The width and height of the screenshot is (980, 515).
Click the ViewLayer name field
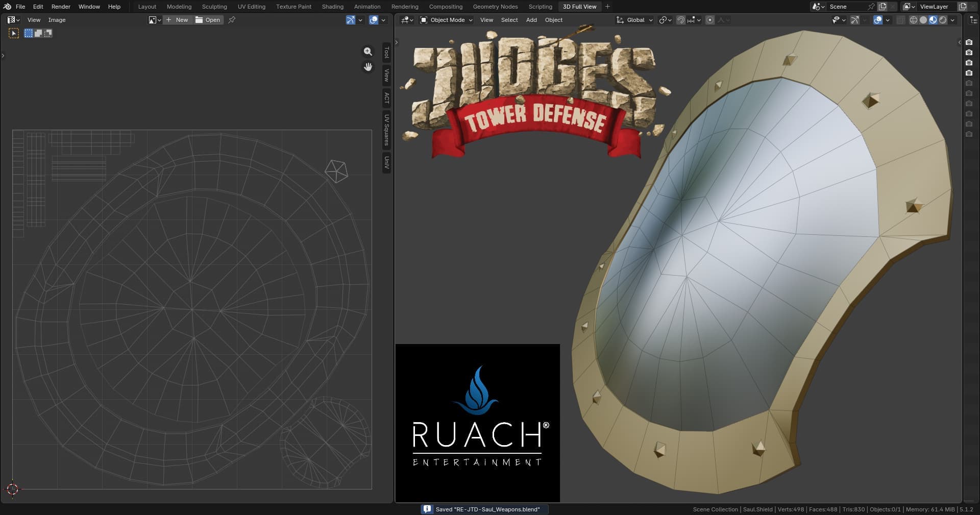click(x=937, y=7)
